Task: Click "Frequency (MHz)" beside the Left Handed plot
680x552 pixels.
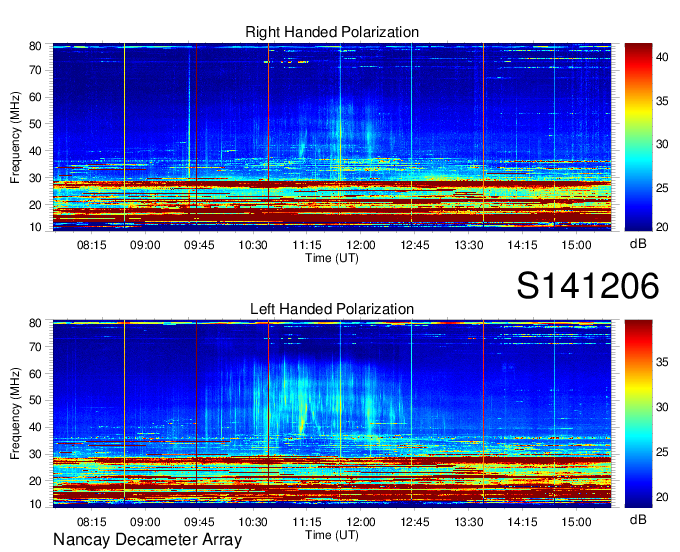Action: (15, 414)
